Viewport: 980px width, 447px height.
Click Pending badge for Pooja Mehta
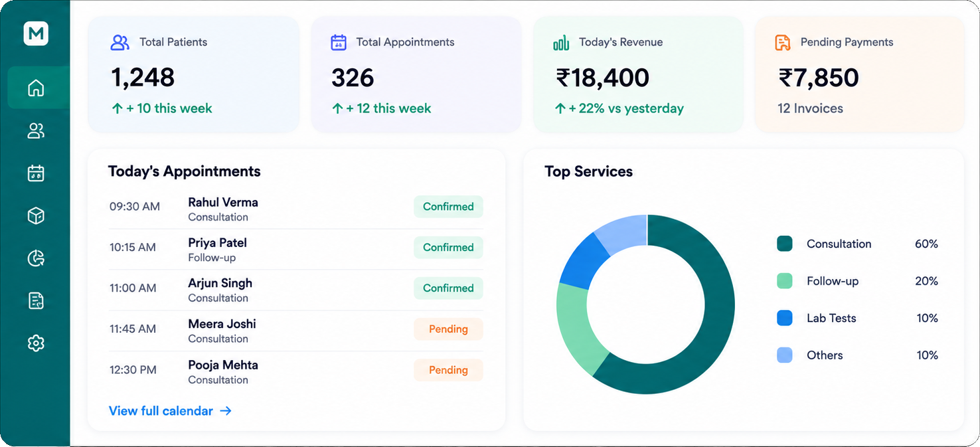pos(448,370)
